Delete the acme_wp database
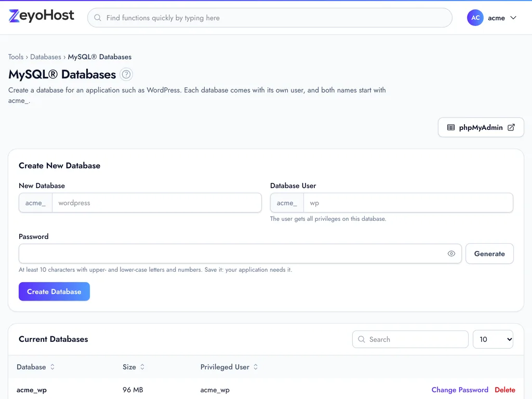The height and width of the screenshot is (399, 532). coord(505,390)
